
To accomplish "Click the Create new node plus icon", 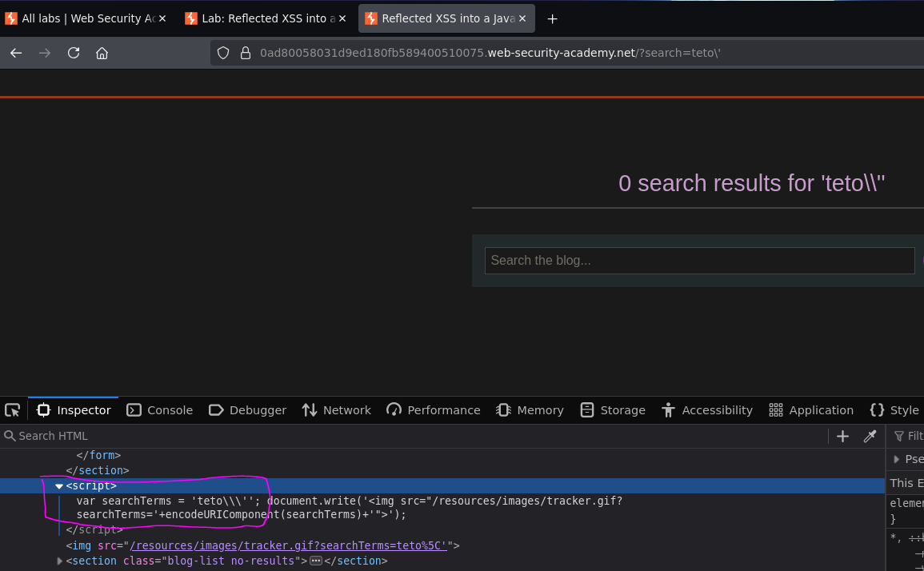I will pos(842,436).
